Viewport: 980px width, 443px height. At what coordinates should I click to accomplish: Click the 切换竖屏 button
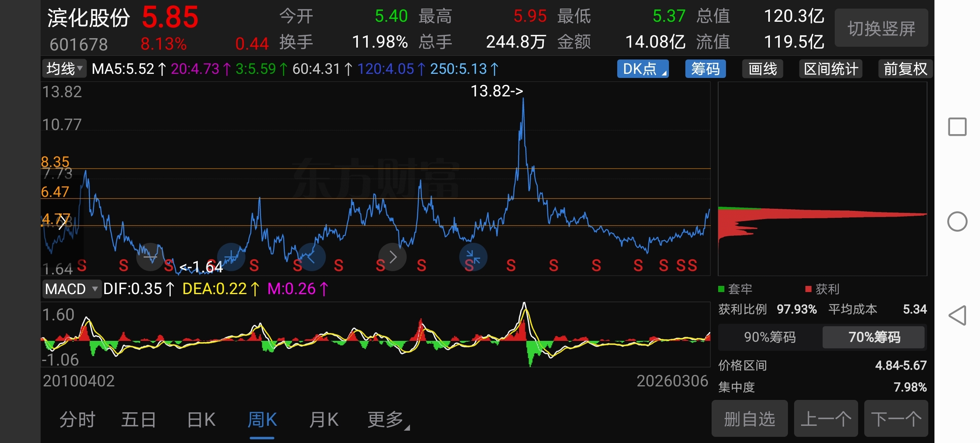[881, 28]
